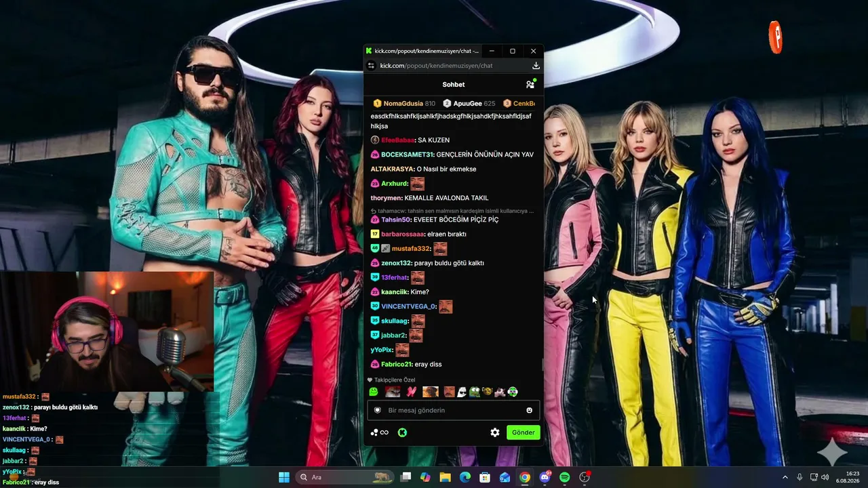Screen dimensions: 868x488
Task: Switch to Google Chrome on the taskbar
Action: (525, 477)
